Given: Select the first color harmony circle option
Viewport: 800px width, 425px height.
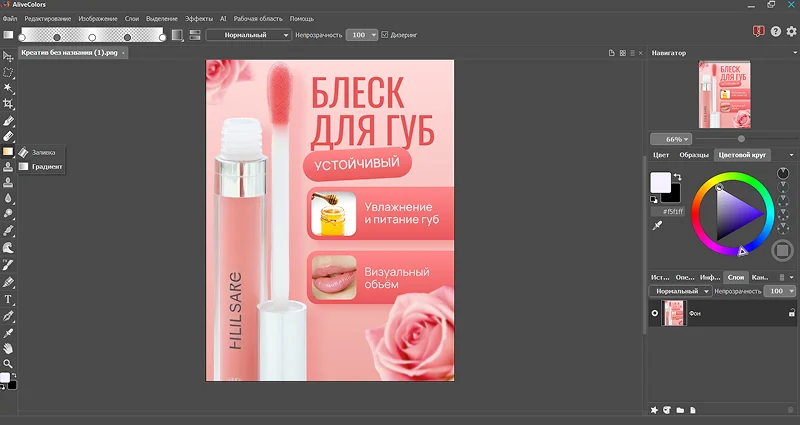Looking at the screenshot, I should click(x=783, y=173).
